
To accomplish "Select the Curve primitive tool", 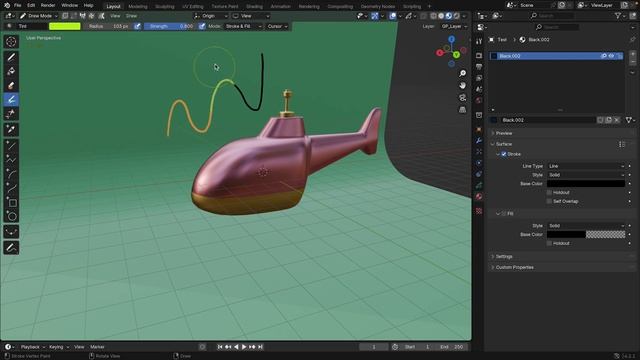I will (x=11, y=188).
